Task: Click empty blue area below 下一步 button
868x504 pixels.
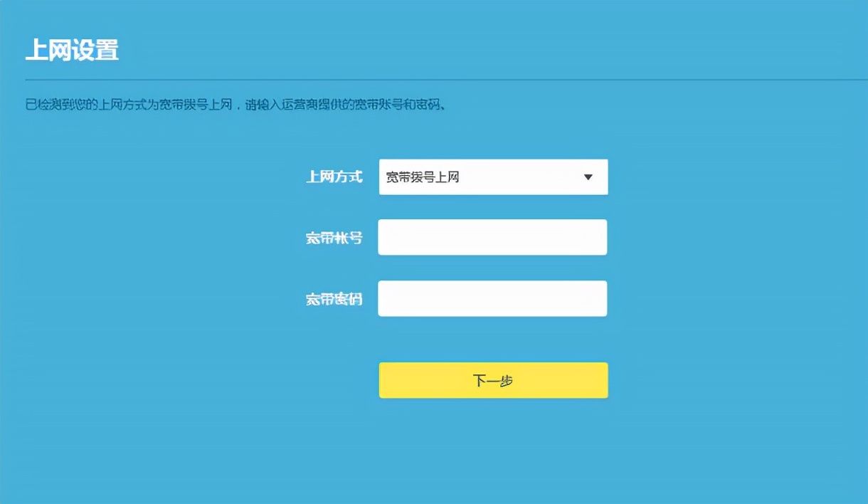Action: coord(492,448)
